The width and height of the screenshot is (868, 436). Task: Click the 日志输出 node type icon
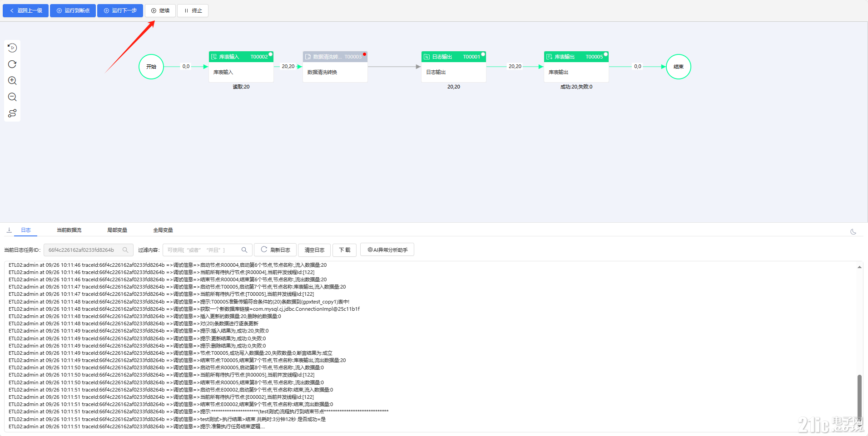tap(427, 57)
